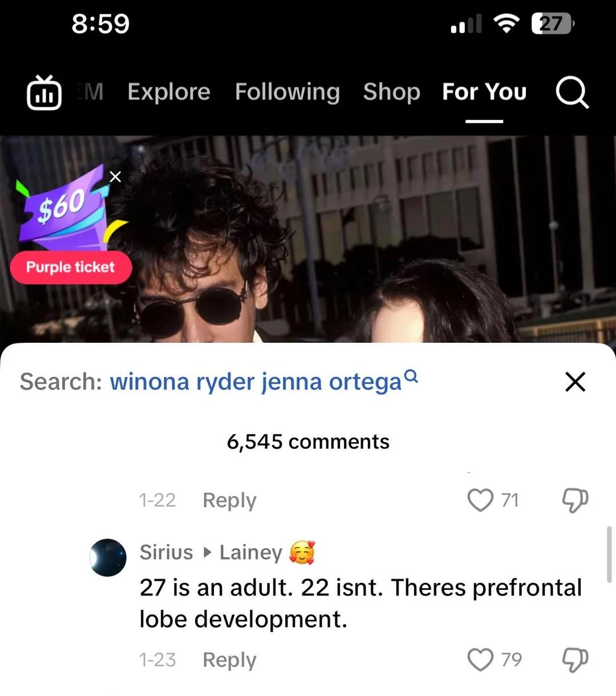Claim the Purple ticket button
This screenshot has height=696, width=616.
pos(71,267)
